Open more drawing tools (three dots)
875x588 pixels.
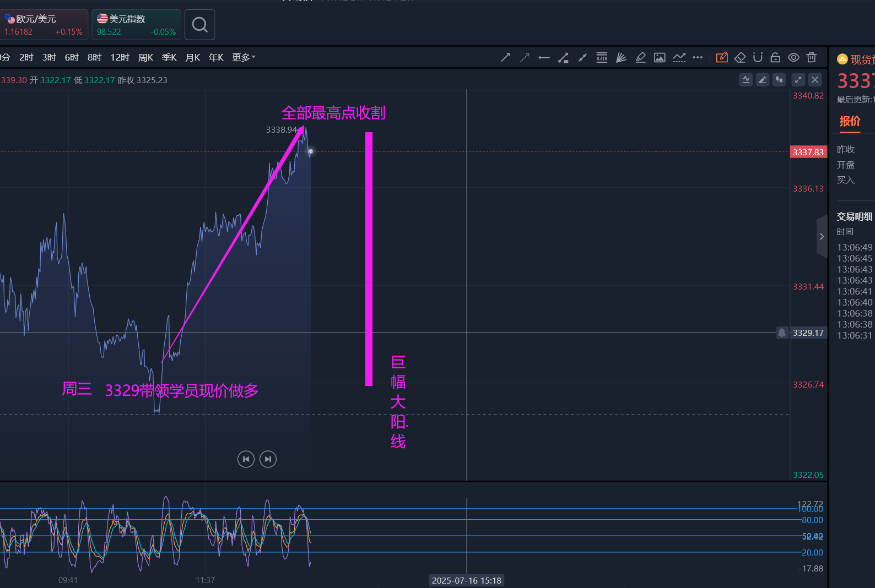click(698, 57)
